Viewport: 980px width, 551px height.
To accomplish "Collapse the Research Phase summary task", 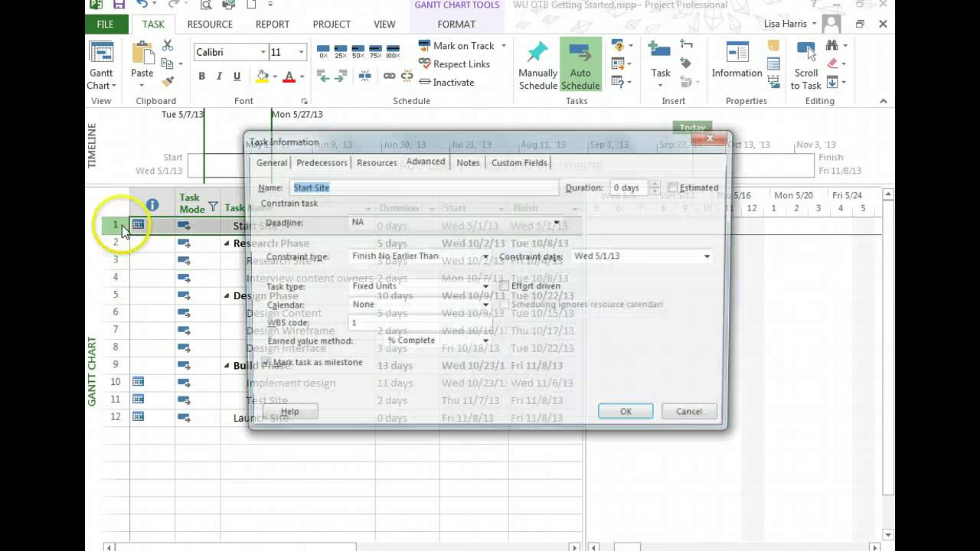I will [227, 243].
